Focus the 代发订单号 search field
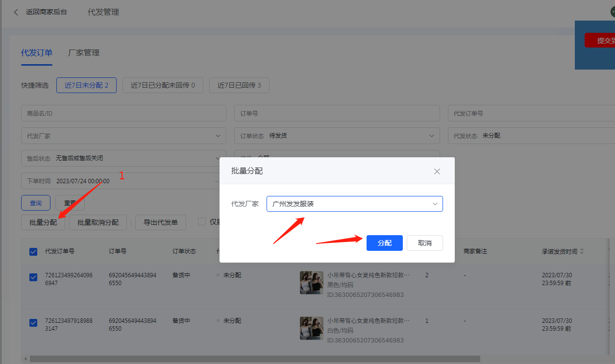The image size is (615, 364). pyautogui.click(x=531, y=113)
